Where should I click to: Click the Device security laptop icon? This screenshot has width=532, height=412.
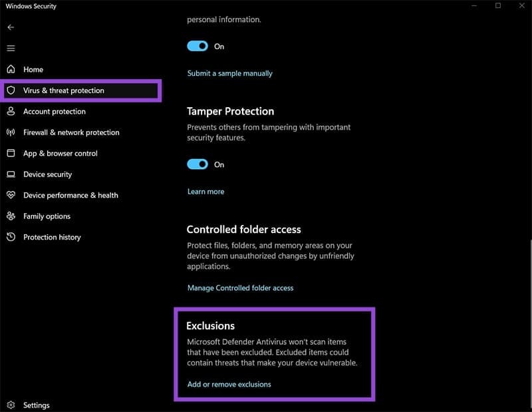[x=11, y=174]
